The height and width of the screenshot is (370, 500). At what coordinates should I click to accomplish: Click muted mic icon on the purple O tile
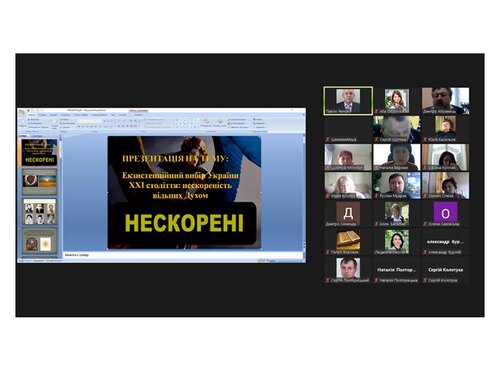pyautogui.click(x=425, y=224)
